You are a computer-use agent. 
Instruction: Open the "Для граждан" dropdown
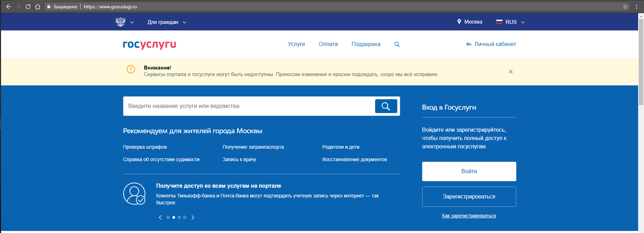pos(167,22)
